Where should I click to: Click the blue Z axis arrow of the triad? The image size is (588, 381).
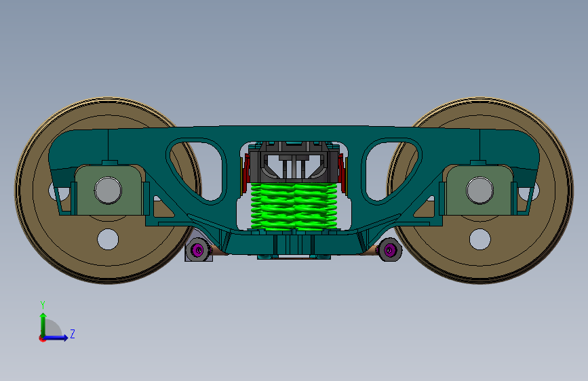[56, 338]
